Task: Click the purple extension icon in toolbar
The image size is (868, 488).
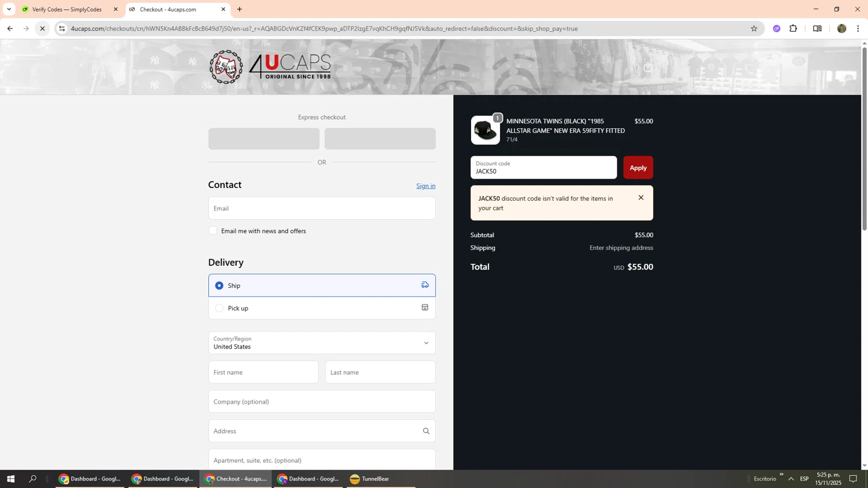Action: point(777,28)
